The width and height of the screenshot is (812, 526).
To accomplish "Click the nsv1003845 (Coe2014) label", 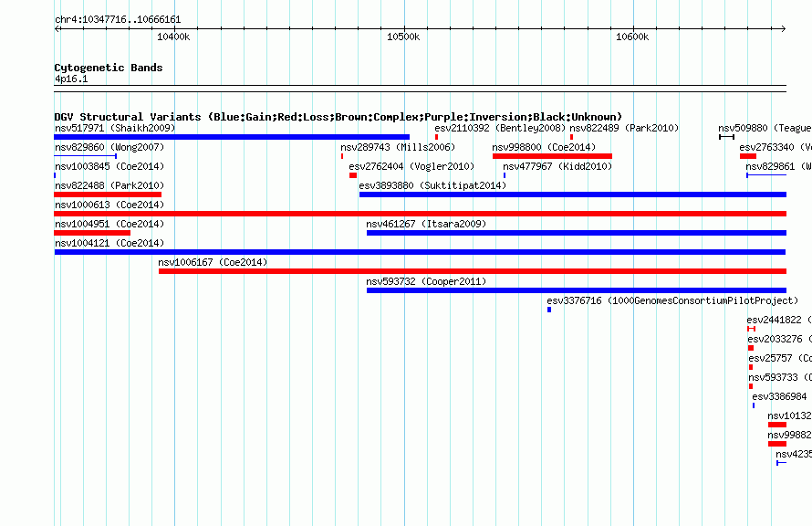I will (x=109, y=166).
